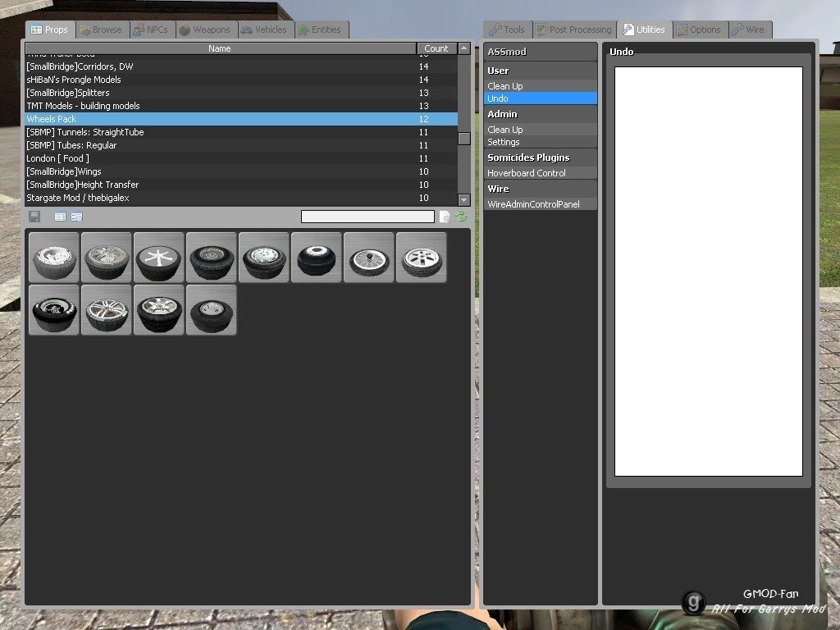Switch to the Browse tab
This screenshot has width=840, height=630.
[x=101, y=30]
